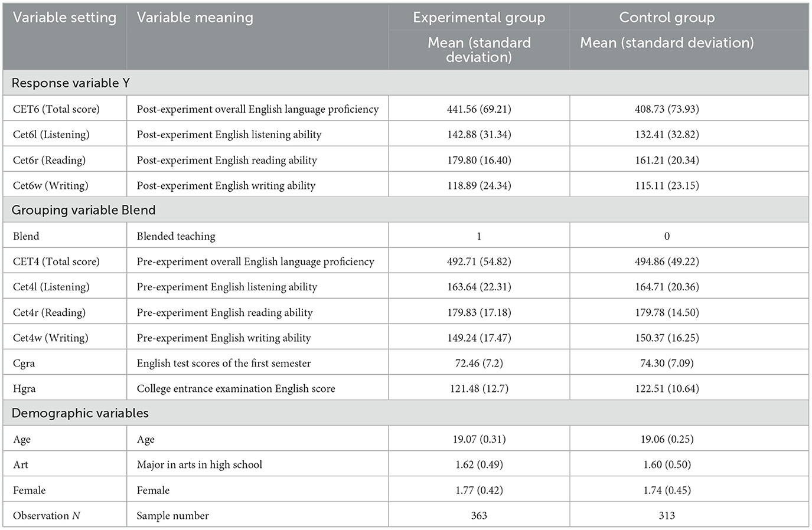Click the 'Response variable Y' section row
This screenshot has width=812, height=530.
tap(406, 83)
